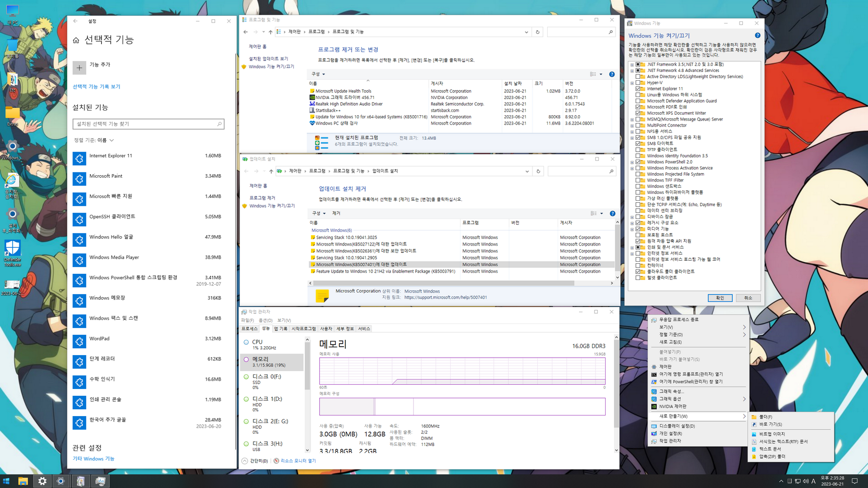Screen dimensions: 868x488
Task: Switch to the 프로세스 tab in Task Manager
Action: coord(249,328)
